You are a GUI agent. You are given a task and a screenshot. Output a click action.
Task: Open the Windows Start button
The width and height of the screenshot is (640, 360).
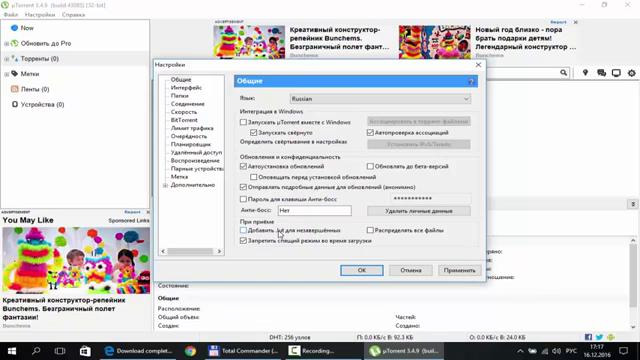coord(12,351)
